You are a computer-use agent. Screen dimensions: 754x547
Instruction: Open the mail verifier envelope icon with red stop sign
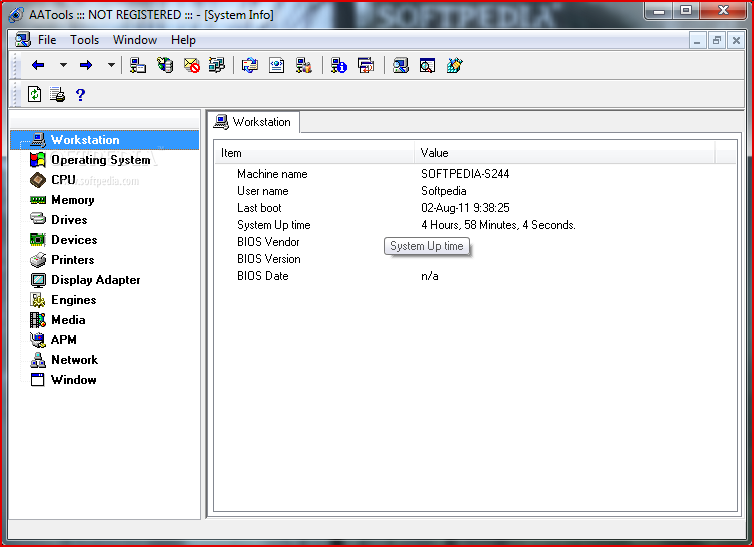[192, 65]
